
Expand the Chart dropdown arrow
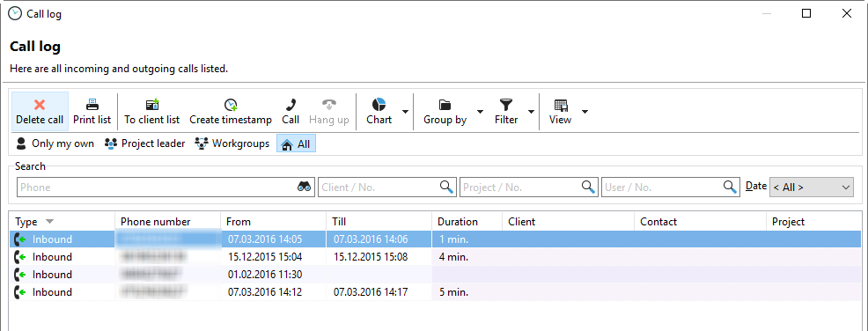405,111
